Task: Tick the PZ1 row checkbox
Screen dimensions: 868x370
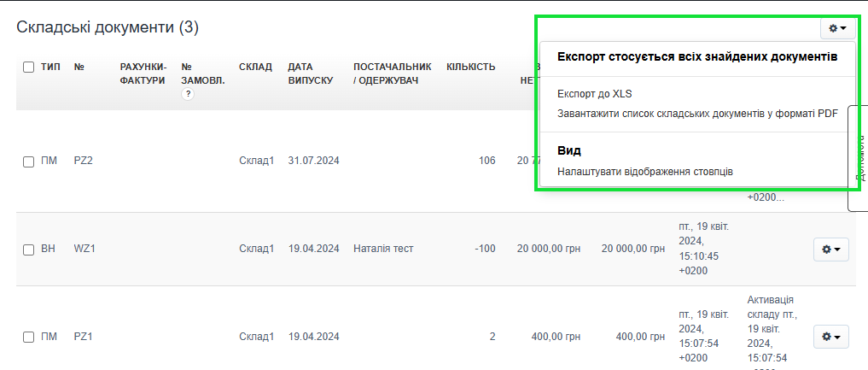Action: coord(28,337)
